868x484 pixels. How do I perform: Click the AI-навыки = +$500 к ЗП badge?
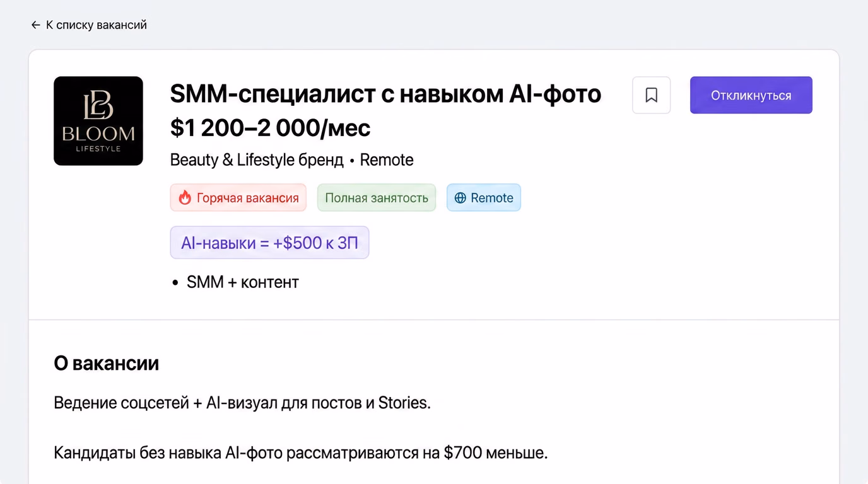coord(269,243)
